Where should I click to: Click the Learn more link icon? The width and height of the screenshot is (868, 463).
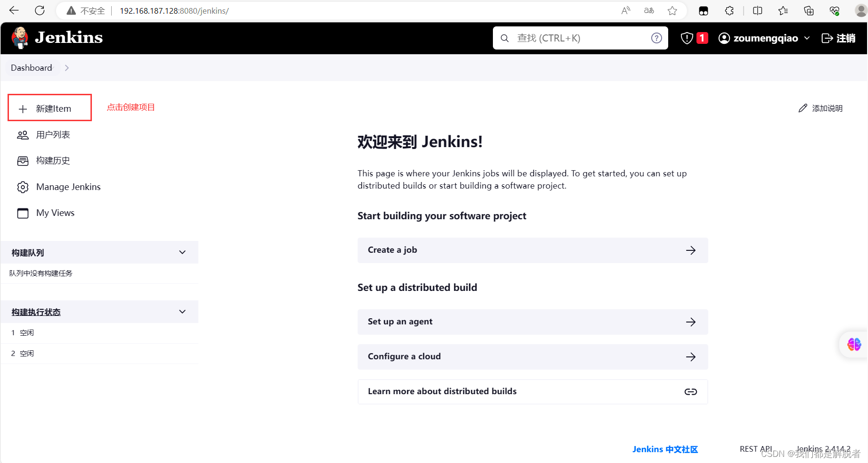(690, 391)
